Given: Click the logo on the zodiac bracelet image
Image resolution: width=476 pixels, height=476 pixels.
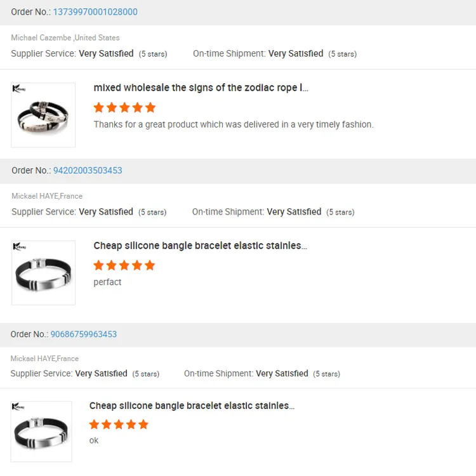Looking at the screenshot, I should point(18,88).
